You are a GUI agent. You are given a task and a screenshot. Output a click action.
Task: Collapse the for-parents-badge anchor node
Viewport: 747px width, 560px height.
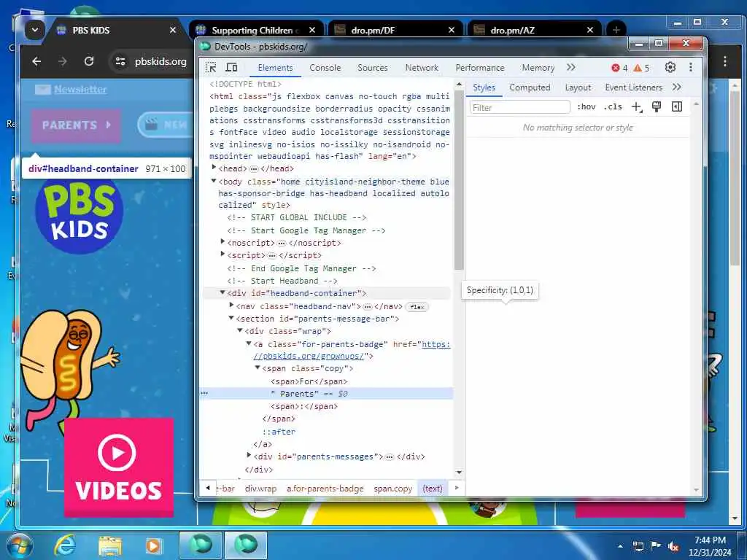tap(249, 343)
